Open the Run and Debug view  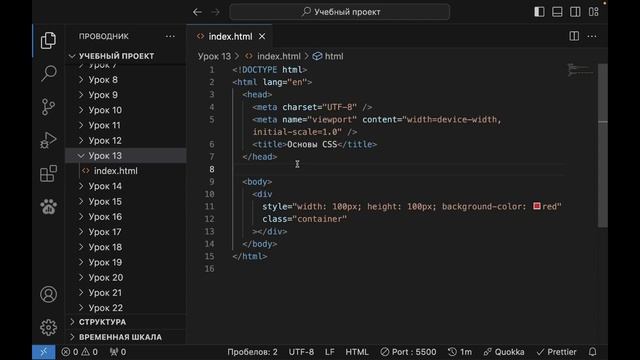click(x=48, y=140)
